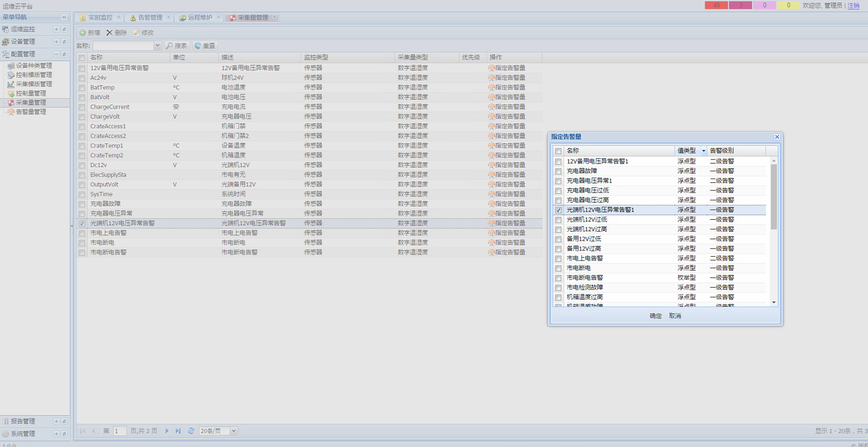Toggle the dialog header select-all checkbox
The height and width of the screenshot is (447, 868).
[558, 151]
